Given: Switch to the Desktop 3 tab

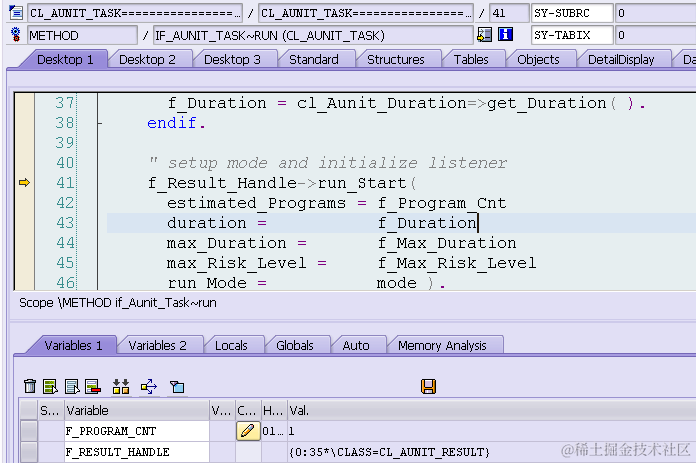Looking at the screenshot, I should coord(232,59).
